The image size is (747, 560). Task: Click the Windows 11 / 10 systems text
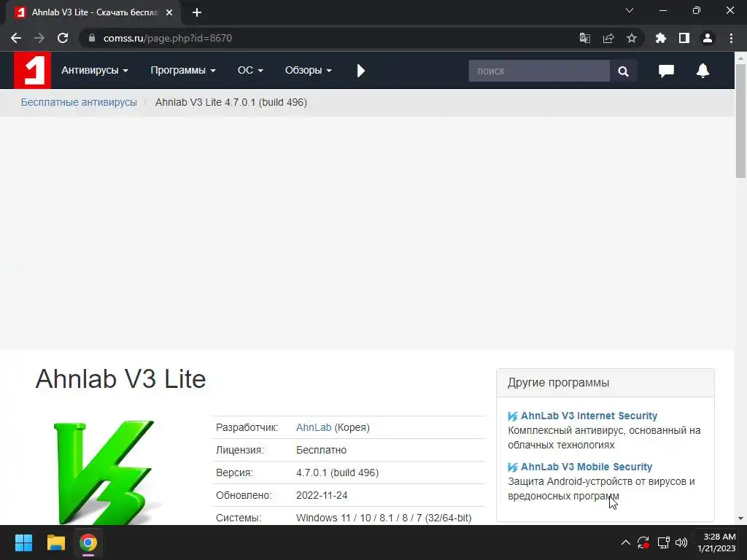(384, 518)
